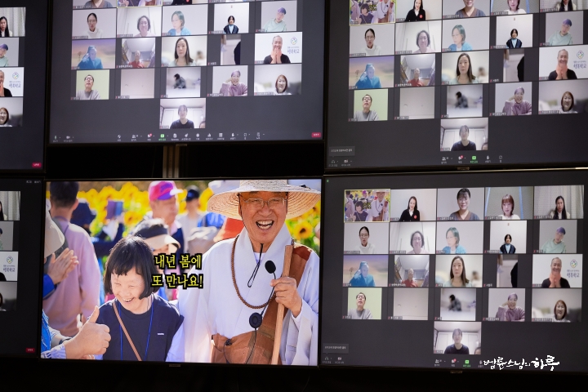Expand Share Screen options caret, top-left monitor
Viewport: 588px width, 392px height.
click(167, 136)
